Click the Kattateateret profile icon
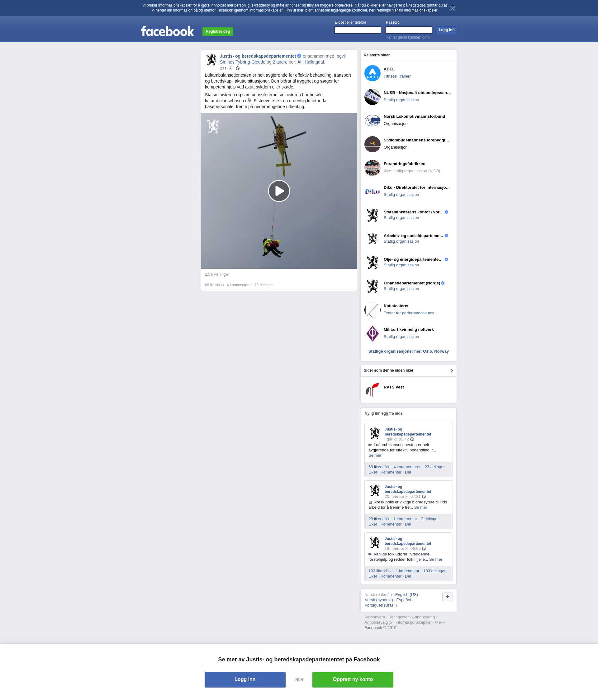Viewport: 598px width, 700px height. (372, 310)
